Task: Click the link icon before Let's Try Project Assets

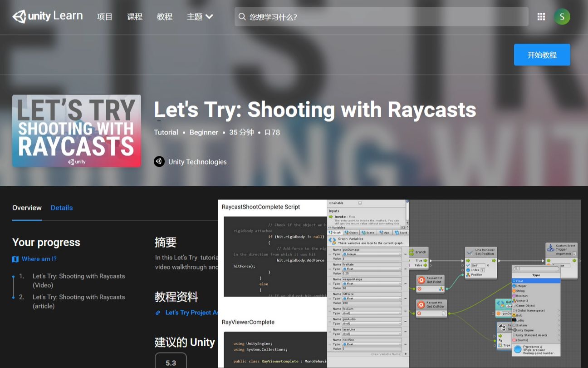Action: pos(158,312)
